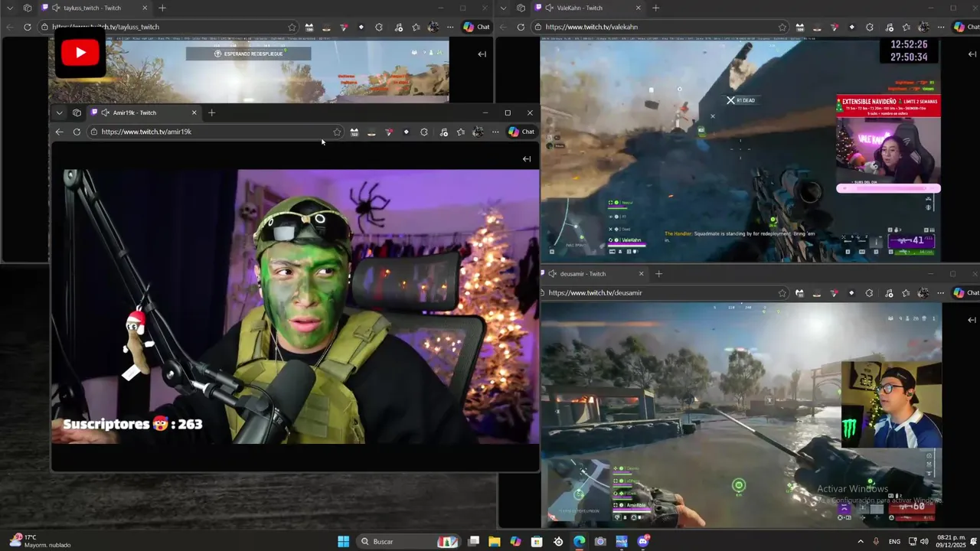This screenshot has height=551, width=980.
Task: Click collapse arrow on tayluss_twitch stream page
Action: [482, 54]
